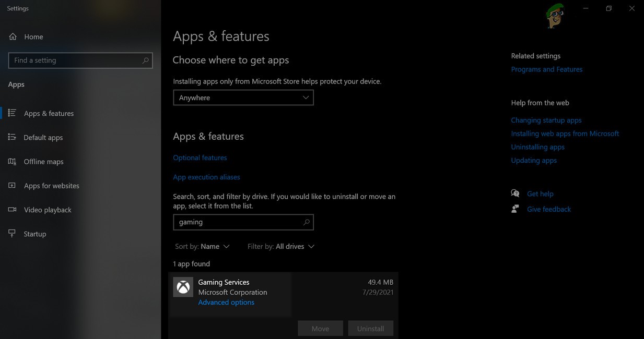The width and height of the screenshot is (644, 339).
Task: Open Apps for websites settings
Action: pyautogui.click(x=51, y=185)
